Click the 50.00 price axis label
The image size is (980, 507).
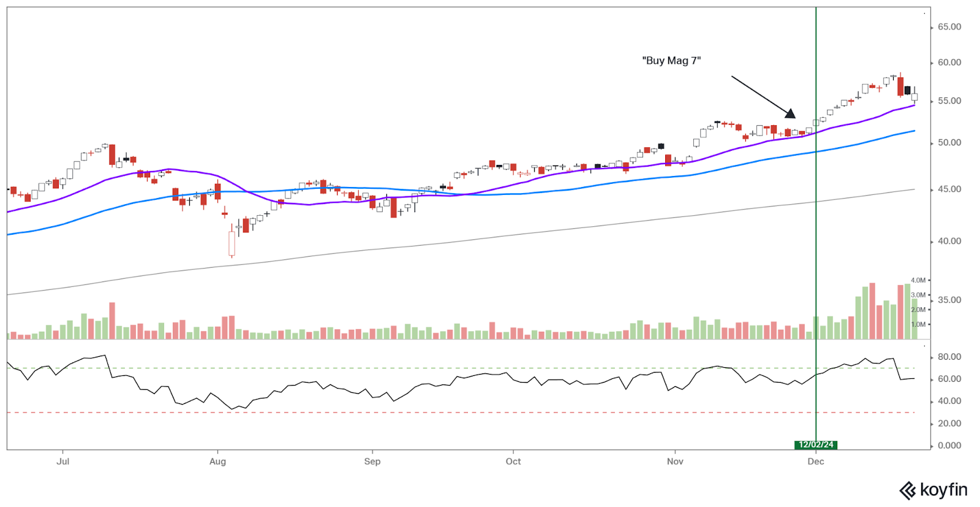949,143
